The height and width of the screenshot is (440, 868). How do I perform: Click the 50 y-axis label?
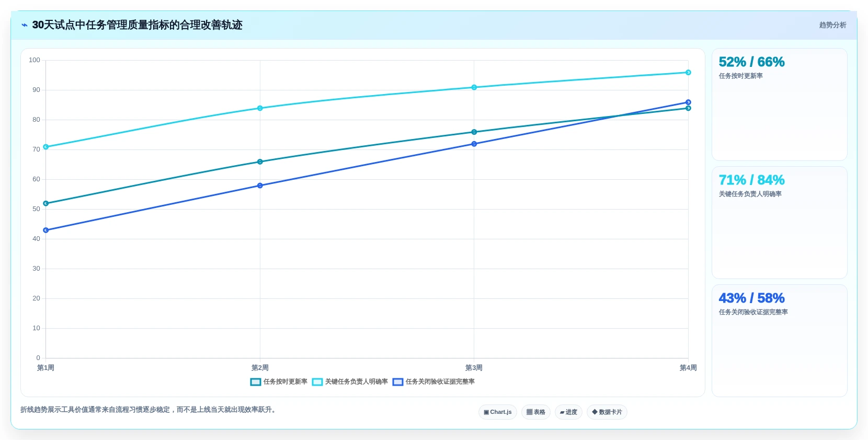click(x=36, y=209)
